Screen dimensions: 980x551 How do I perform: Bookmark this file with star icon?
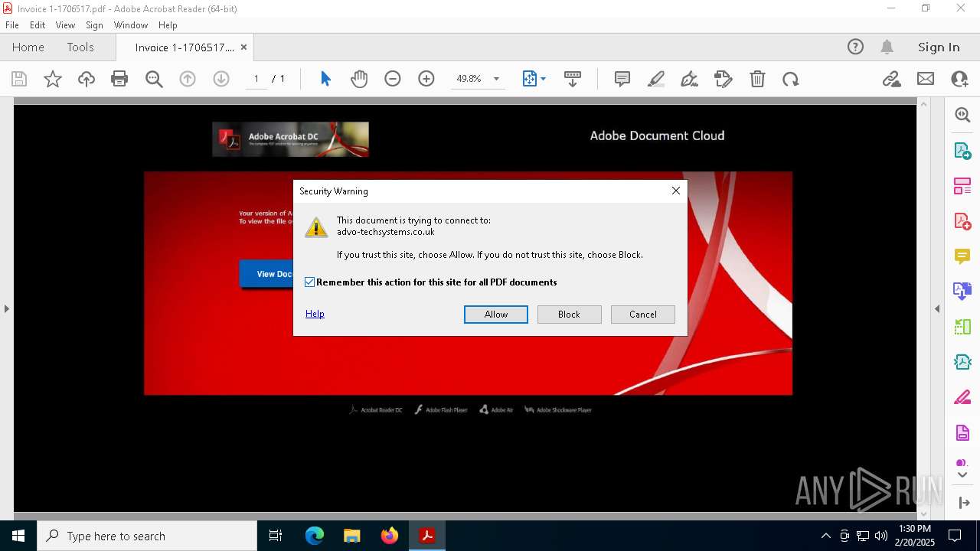point(53,79)
